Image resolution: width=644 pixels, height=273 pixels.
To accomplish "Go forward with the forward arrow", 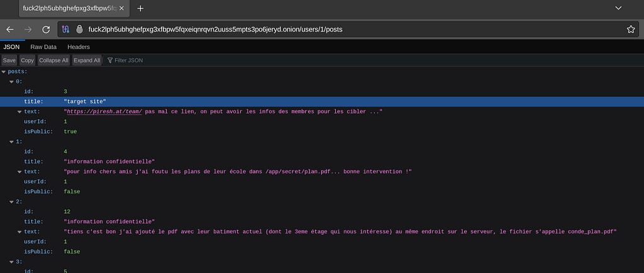I will [28, 30].
